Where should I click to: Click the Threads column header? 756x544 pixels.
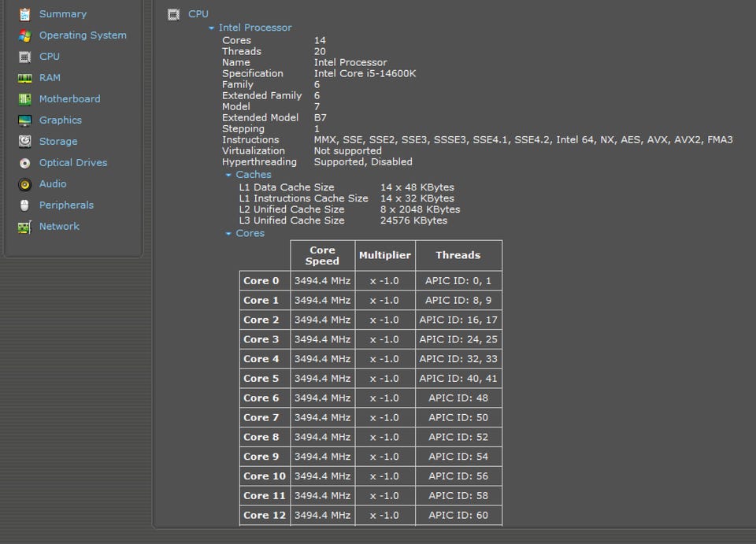click(458, 255)
